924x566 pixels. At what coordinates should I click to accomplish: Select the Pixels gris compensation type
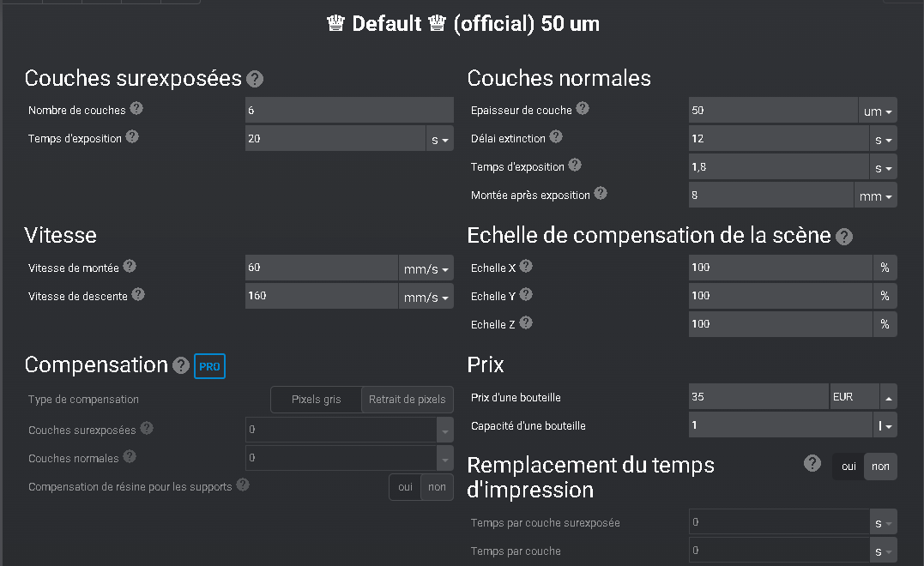click(x=316, y=400)
